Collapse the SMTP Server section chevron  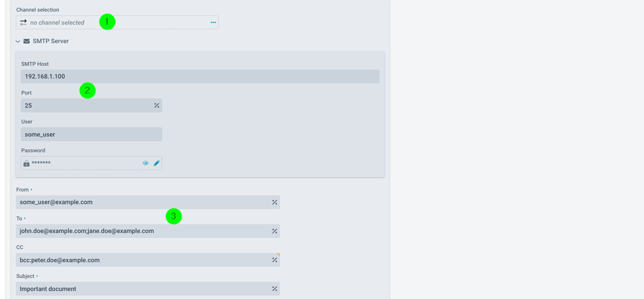click(x=18, y=42)
